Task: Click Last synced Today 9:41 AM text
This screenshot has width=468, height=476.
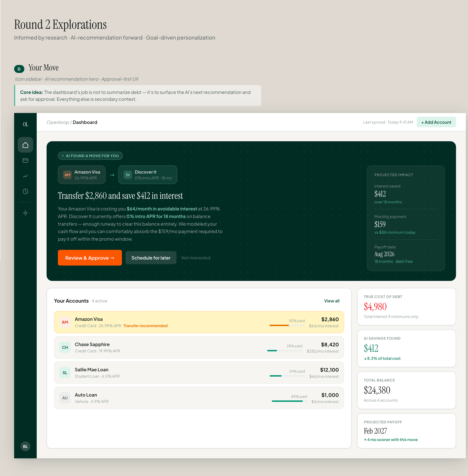Action: click(388, 122)
